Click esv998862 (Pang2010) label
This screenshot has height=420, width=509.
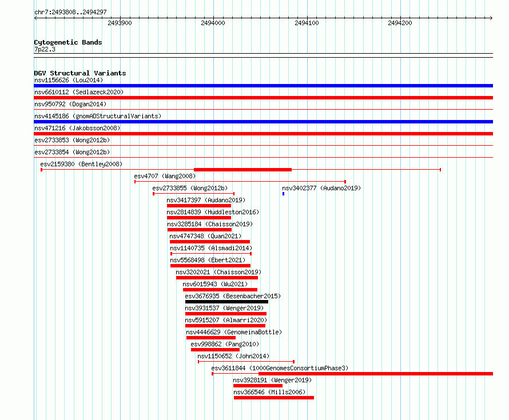(x=225, y=344)
